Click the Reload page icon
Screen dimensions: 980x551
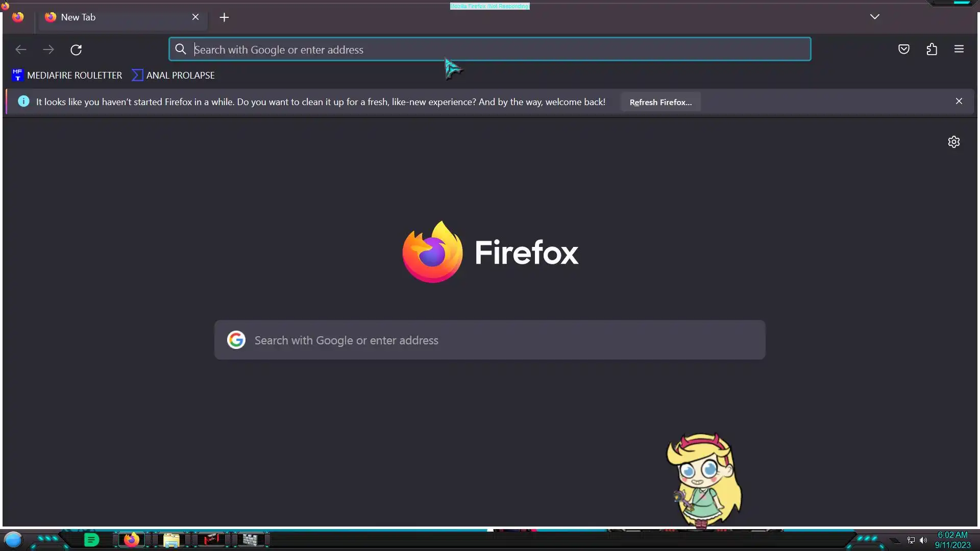click(76, 49)
